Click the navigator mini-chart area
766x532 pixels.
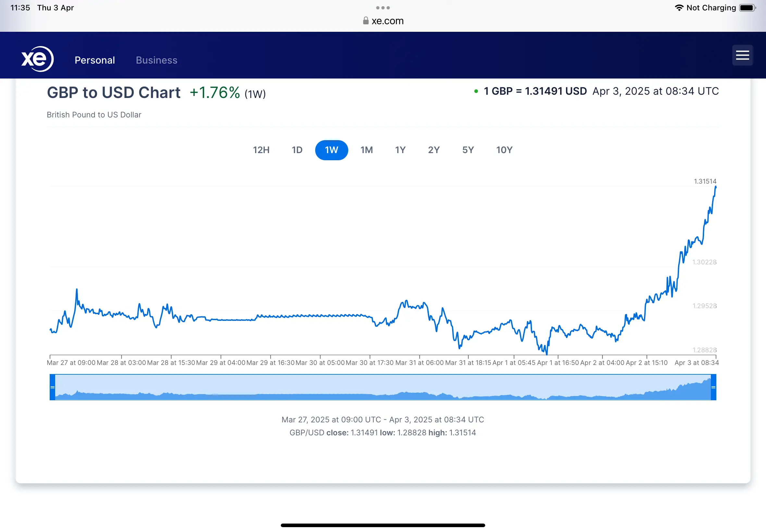pos(382,387)
